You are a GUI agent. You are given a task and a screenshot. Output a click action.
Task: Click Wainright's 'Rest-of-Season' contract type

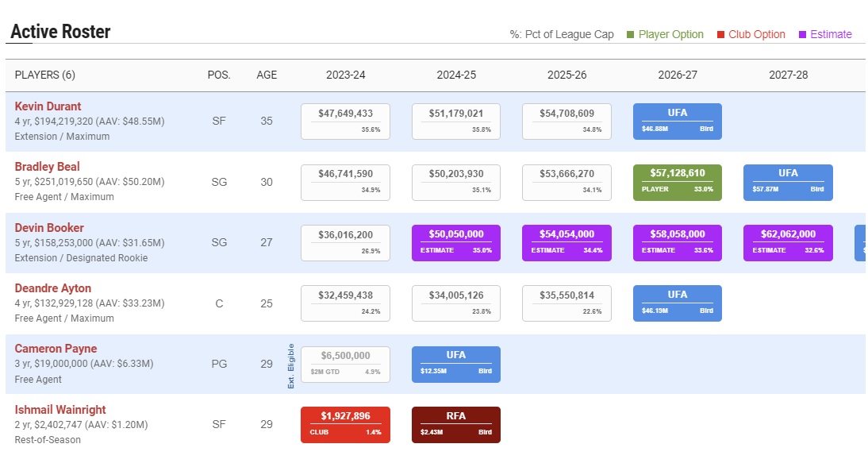48,440
